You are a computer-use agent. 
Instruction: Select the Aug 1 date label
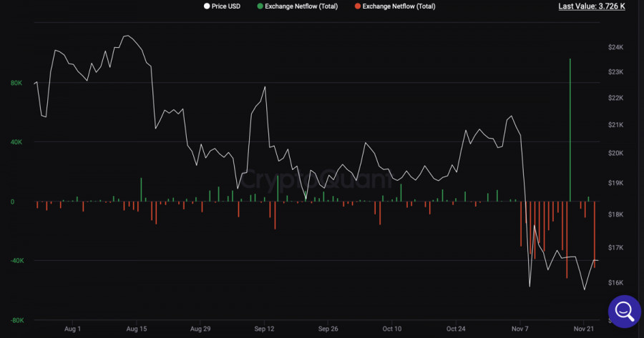pyautogui.click(x=73, y=329)
